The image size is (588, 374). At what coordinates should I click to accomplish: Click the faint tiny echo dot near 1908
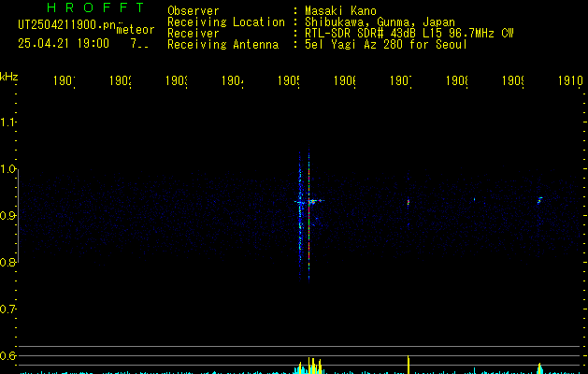click(474, 199)
